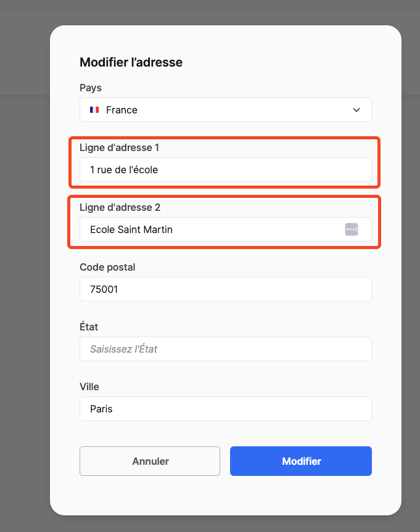The width and height of the screenshot is (420, 532).
Task: Click the Ligne d'adresse 1 label
Action: (x=119, y=147)
